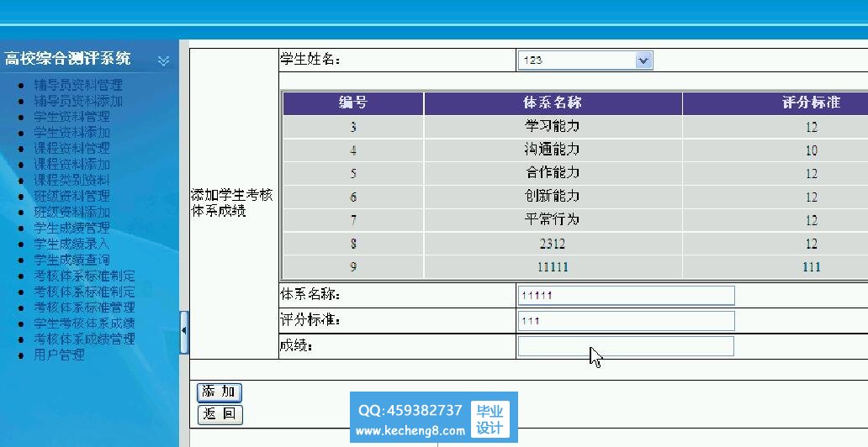Go to 学生资料添加 page

click(72, 133)
